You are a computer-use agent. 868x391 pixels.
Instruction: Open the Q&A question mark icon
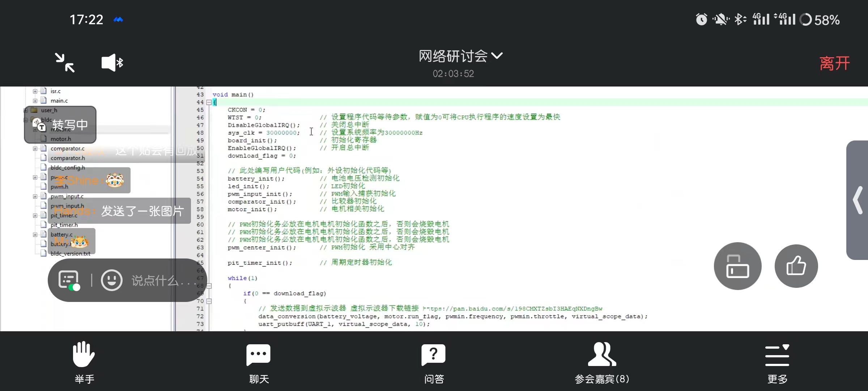[433, 354]
